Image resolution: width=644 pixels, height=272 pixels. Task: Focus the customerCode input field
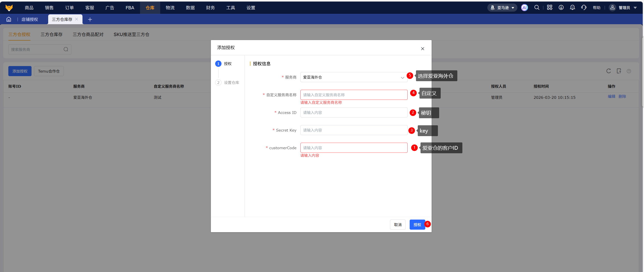pyautogui.click(x=354, y=148)
